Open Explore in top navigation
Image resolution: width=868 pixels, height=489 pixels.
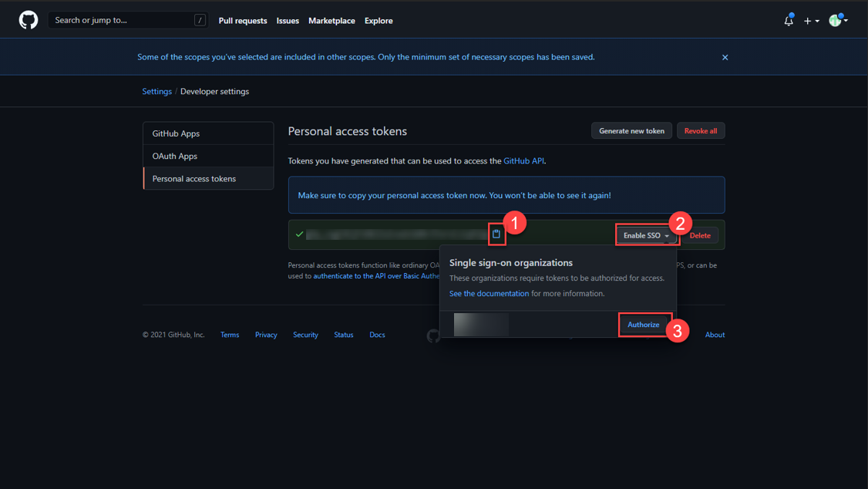click(378, 21)
